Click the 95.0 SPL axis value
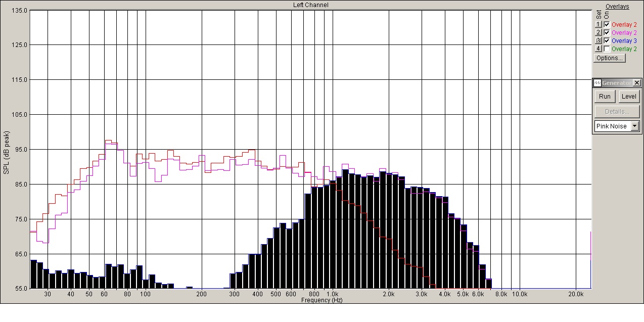The image size is (644, 322). click(x=20, y=150)
